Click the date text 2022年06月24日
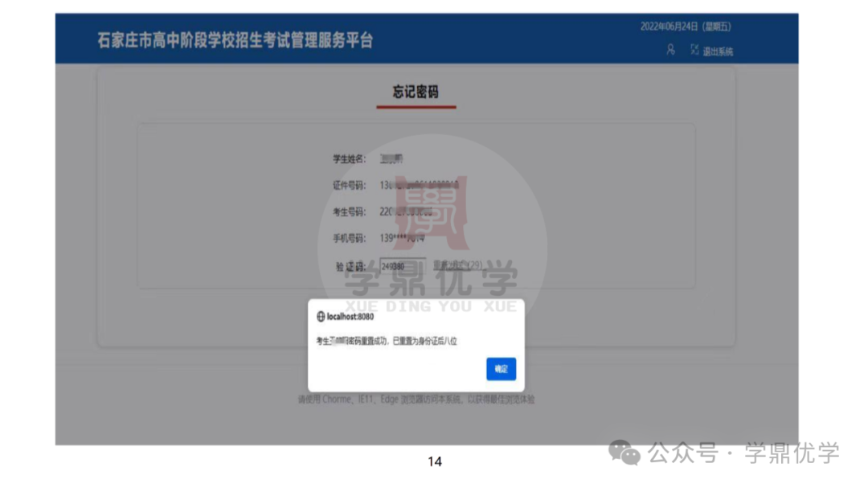The image size is (868, 488). (669, 27)
